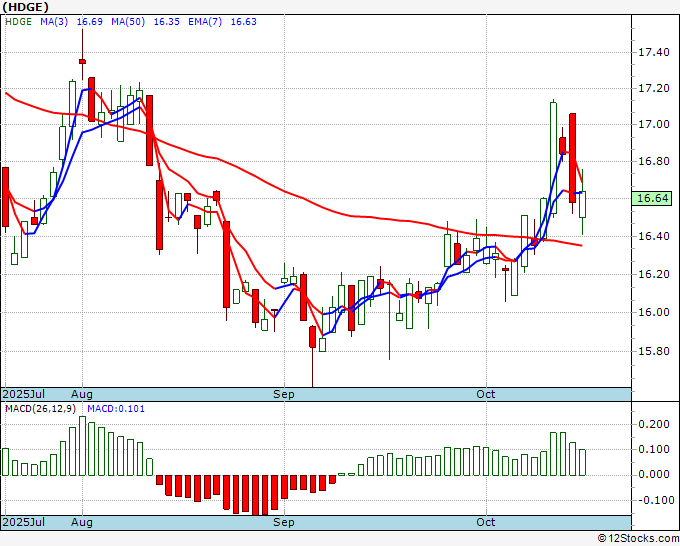This screenshot has width=680, height=546.
Task: Click the tallest green MACD bar at Aug
Action: click(x=82, y=446)
